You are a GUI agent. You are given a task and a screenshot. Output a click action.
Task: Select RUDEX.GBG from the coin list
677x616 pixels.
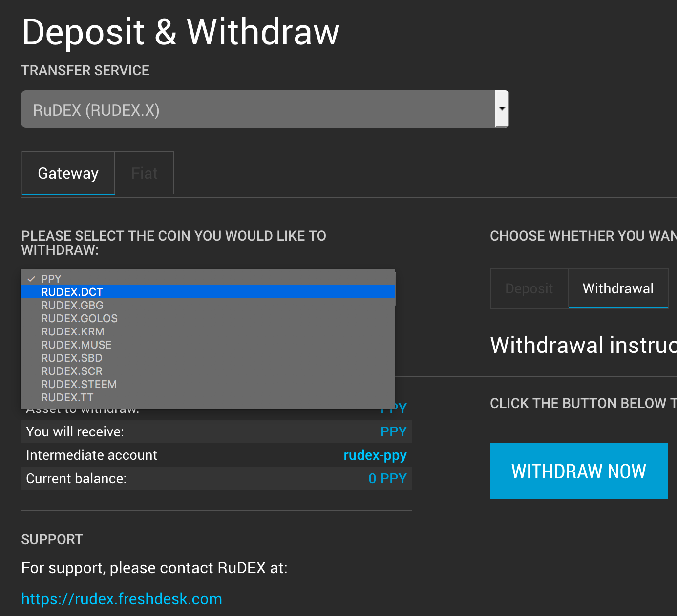coord(208,305)
